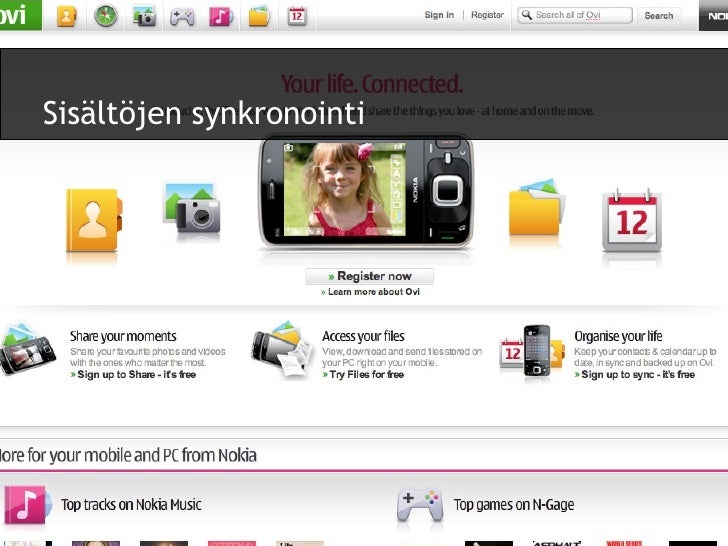Click the Sign in link
The height and width of the screenshot is (546, 728).
pyautogui.click(x=439, y=15)
